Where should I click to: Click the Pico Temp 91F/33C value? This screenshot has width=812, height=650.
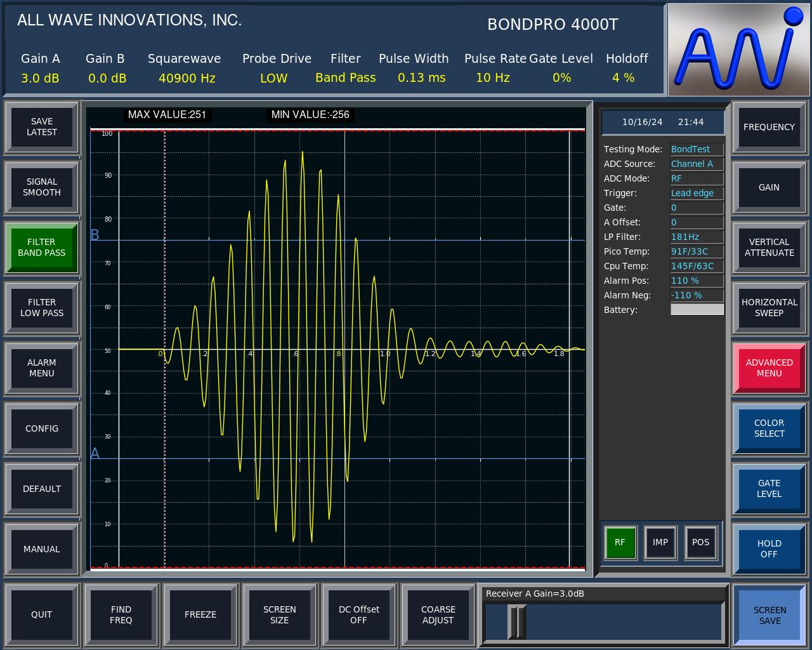coord(697,251)
